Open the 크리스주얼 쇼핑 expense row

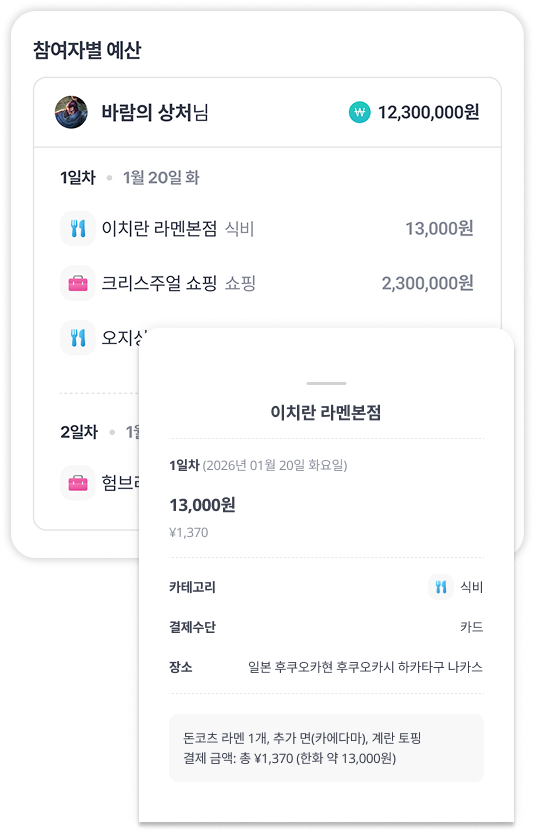[267, 283]
